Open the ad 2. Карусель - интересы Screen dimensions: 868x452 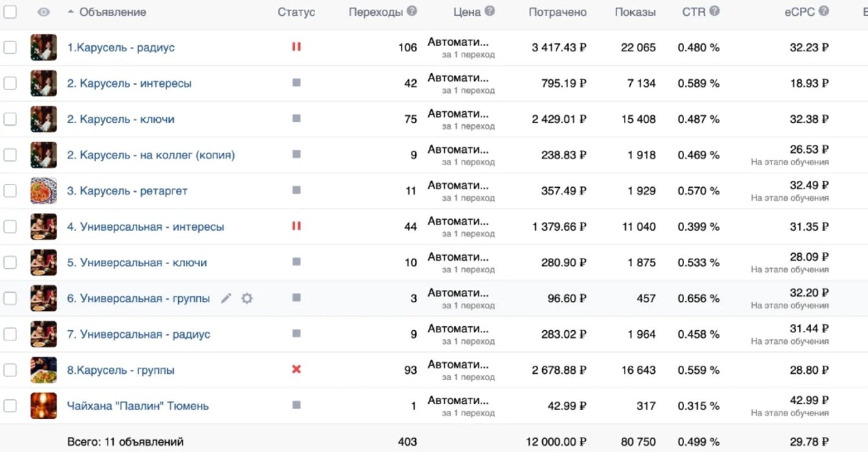[x=130, y=84]
